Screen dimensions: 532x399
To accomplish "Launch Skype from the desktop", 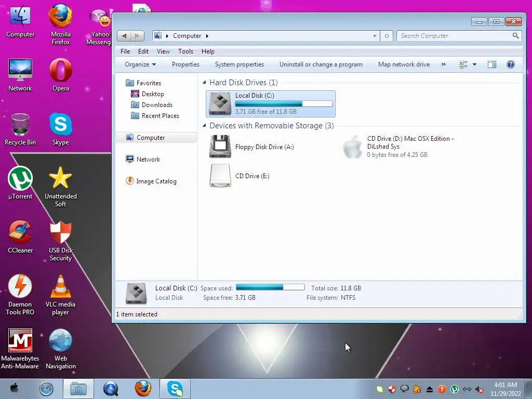I will click(x=60, y=129).
